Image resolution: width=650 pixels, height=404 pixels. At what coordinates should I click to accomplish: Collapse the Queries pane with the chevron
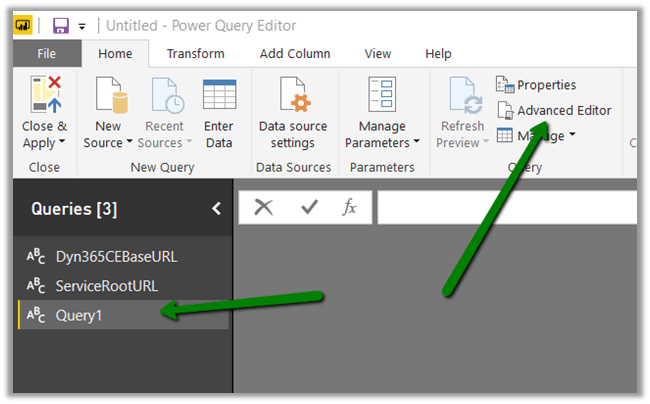pos(215,208)
